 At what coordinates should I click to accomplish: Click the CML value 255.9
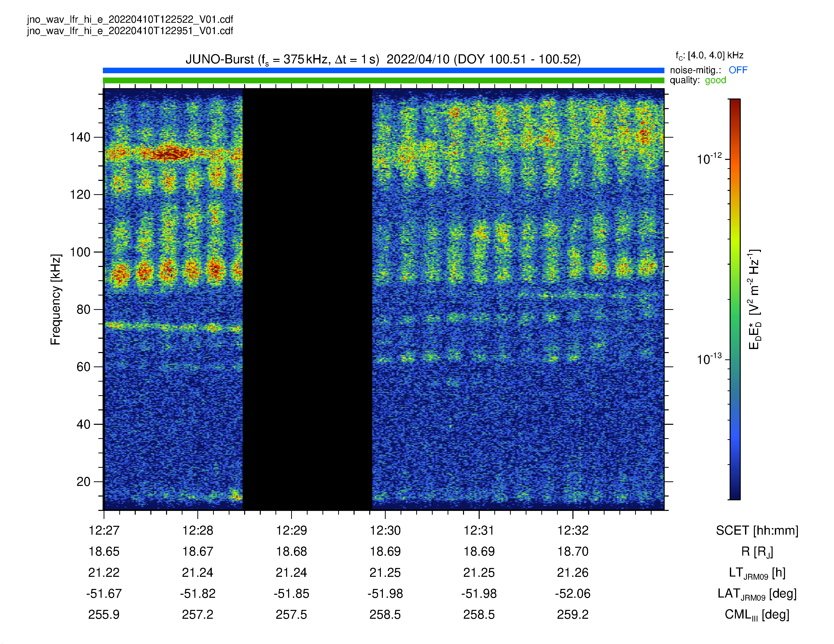pyautogui.click(x=104, y=615)
